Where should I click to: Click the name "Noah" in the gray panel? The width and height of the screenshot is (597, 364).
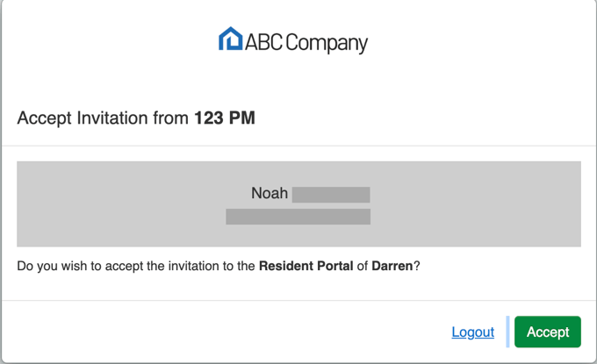(270, 193)
